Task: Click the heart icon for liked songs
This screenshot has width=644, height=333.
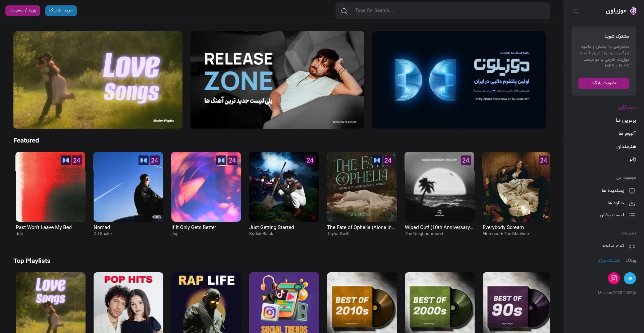Action: (x=632, y=191)
